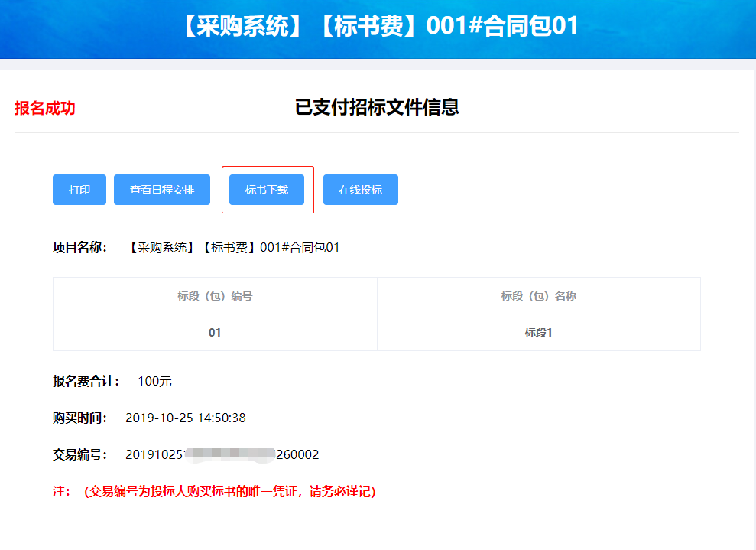Viewport: 756px width, 550px height.
Task: Click the 购买时间 label
Action: 80,418
